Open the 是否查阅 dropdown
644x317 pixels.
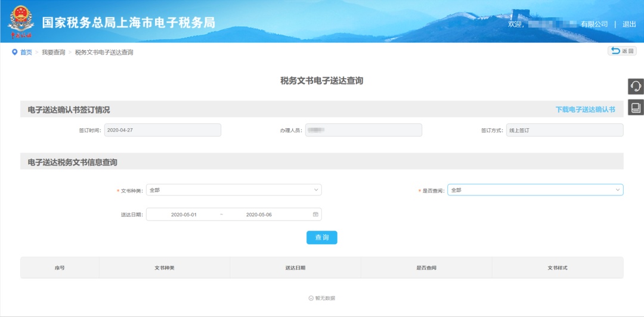[535, 189]
